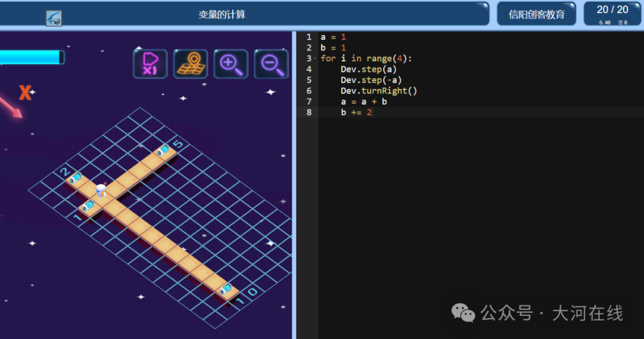Open the 信阳创客教育 button

[x=537, y=14]
